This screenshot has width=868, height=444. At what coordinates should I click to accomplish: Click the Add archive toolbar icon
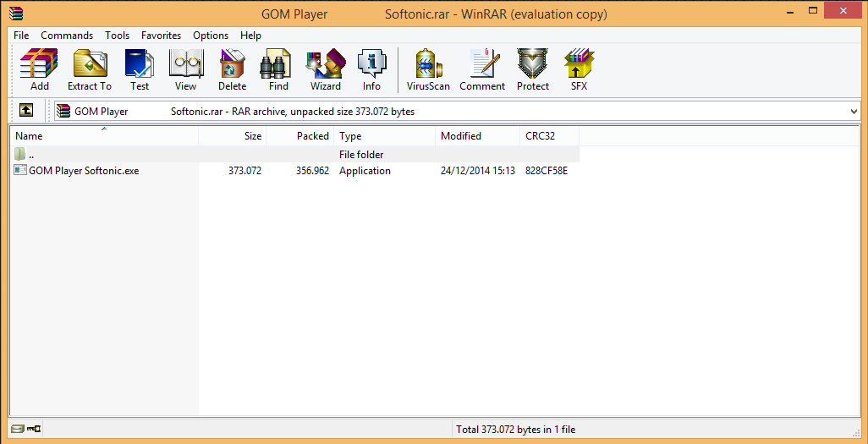39,69
